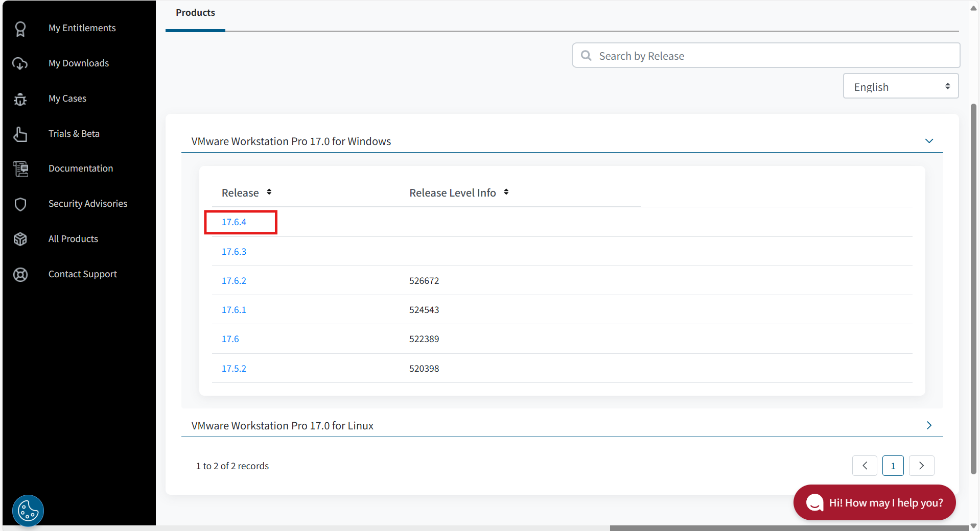Screen dimensions: 980x531
Task: Click the scroll up arrow
Action: click(x=973, y=8)
